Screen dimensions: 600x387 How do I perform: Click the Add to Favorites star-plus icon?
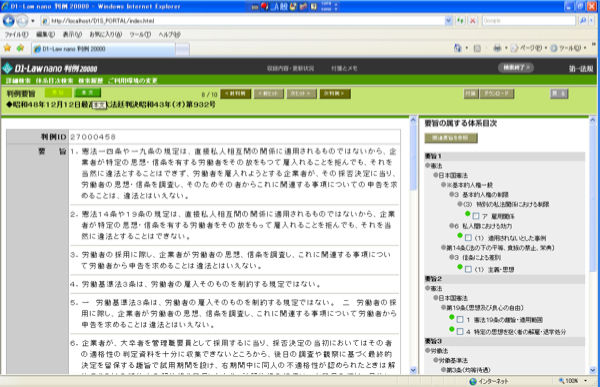(20, 48)
